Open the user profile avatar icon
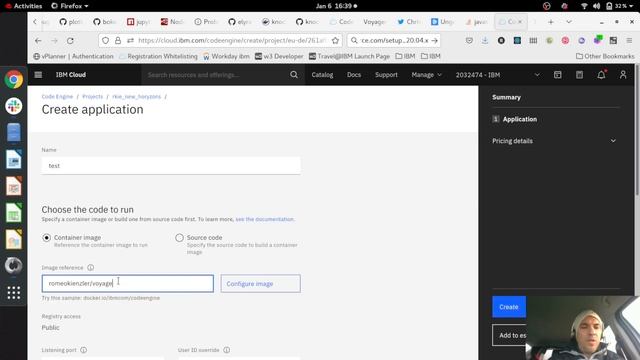Viewport: 640px width, 360px height. 623,75
